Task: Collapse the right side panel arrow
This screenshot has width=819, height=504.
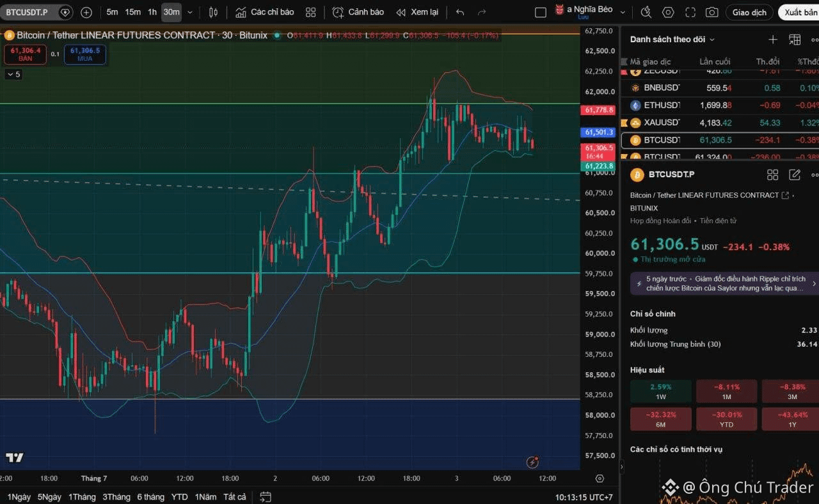Action: point(621,468)
